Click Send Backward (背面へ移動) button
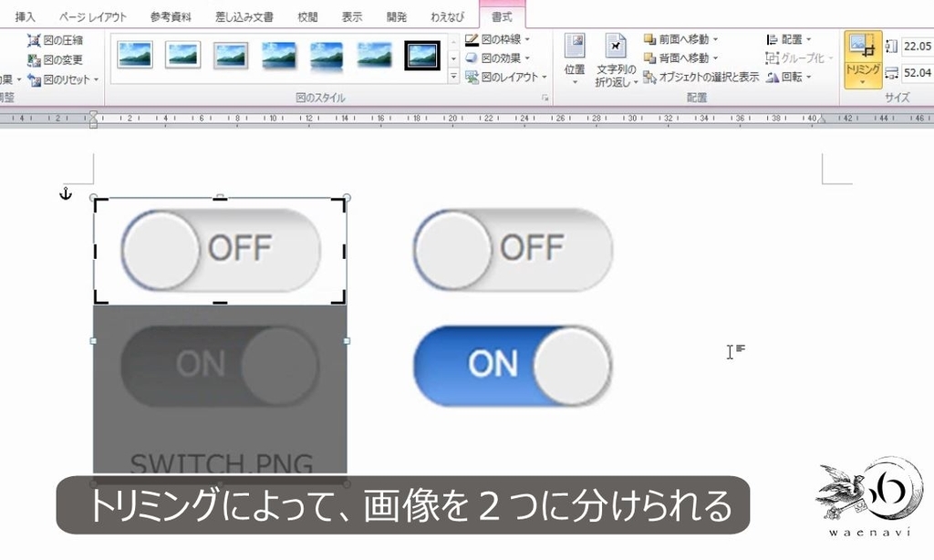The image size is (934, 560). pyautogui.click(x=676, y=58)
